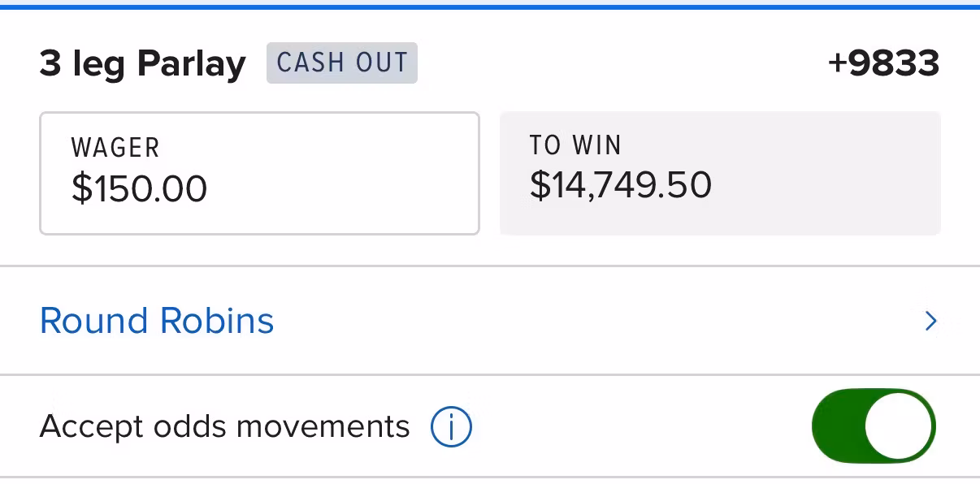
Task: Click the blue bar at the top
Action: pyautogui.click(x=490, y=6)
